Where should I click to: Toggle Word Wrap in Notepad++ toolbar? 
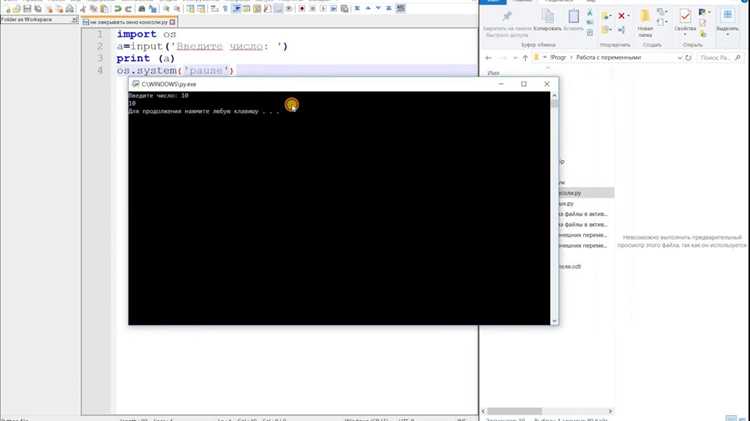point(215,9)
